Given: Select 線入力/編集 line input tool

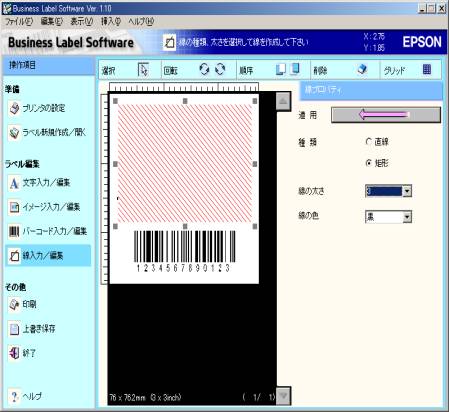Looking at the screenshot, I should [48, 255].
